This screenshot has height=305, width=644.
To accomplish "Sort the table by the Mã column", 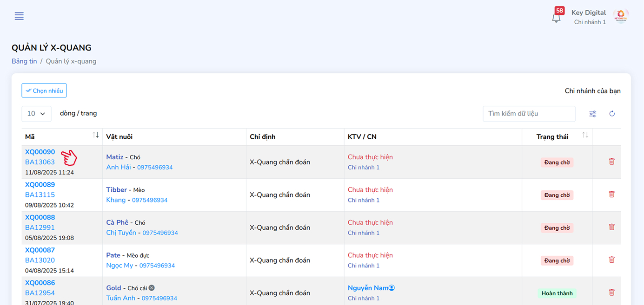I will 96,135.
